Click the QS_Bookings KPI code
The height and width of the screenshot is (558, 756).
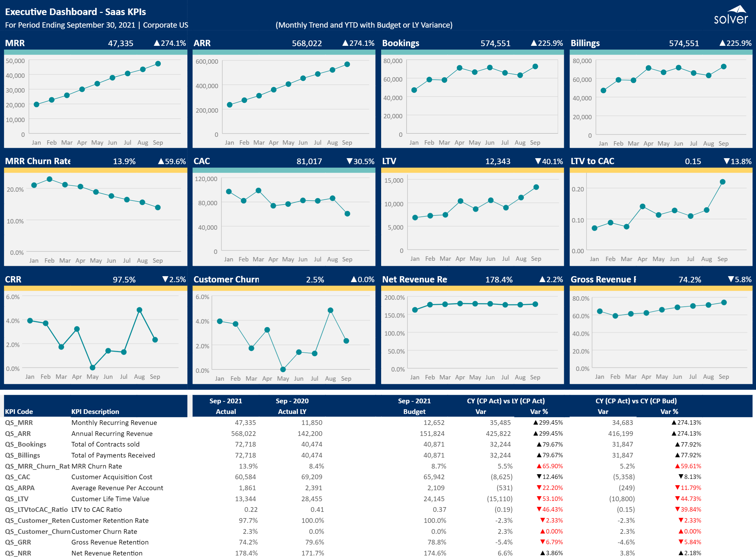point(26,444)
